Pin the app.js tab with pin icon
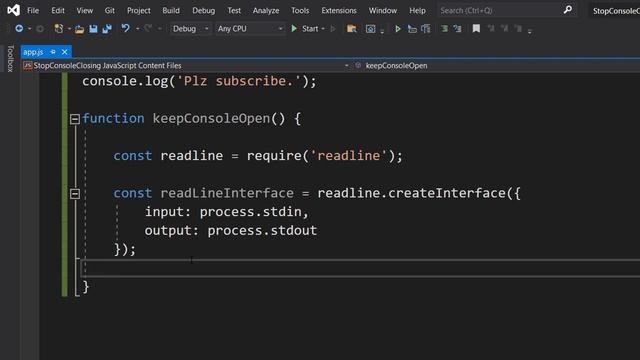Image resolution: width=640 pixels, height=360 pixels. point(53,52)
